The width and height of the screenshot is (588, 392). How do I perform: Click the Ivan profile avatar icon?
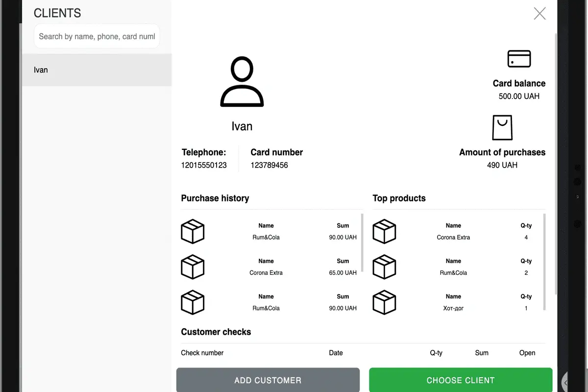pos(242,82)
